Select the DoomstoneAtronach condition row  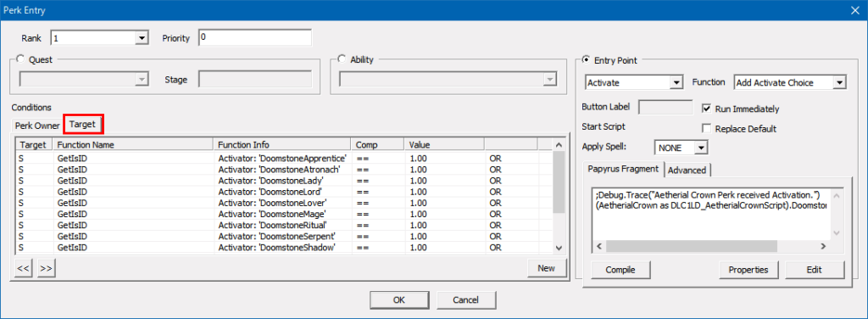(x=283, y=169)
